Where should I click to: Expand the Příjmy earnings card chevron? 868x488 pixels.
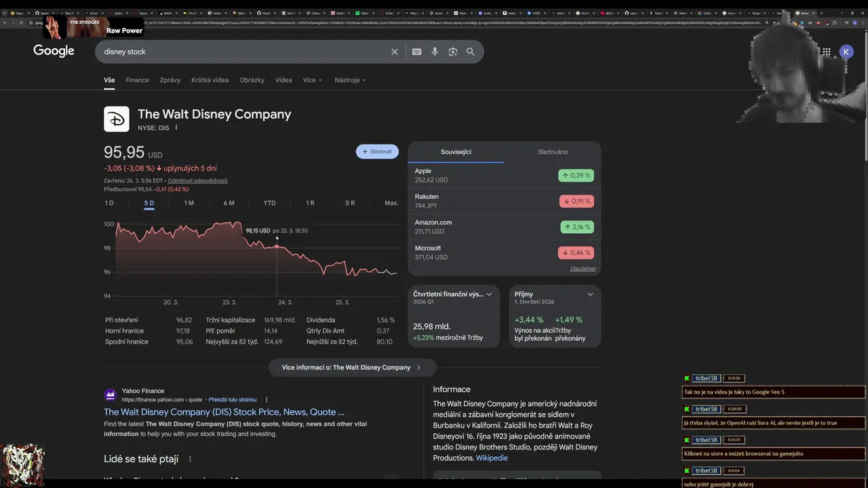pos(590,294)
